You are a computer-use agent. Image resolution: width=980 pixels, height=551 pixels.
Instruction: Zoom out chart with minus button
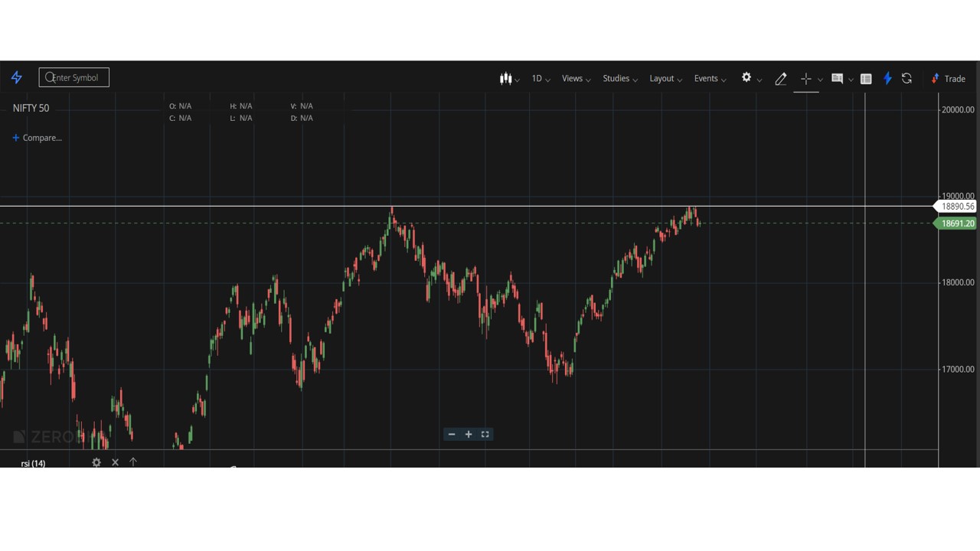pyautogui.click(x=452, y=434)
